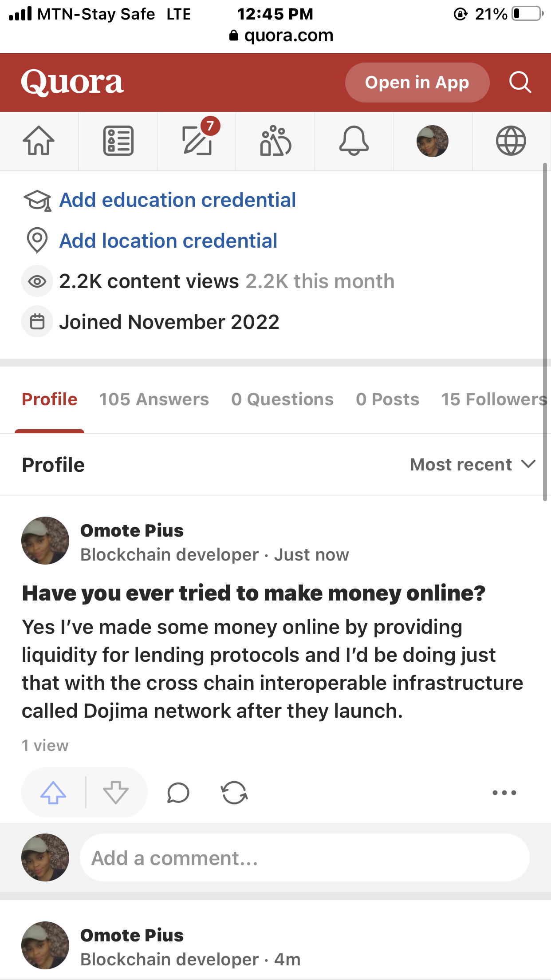Open the notifications bell
The image size is (551, 980).
[354, 141]
